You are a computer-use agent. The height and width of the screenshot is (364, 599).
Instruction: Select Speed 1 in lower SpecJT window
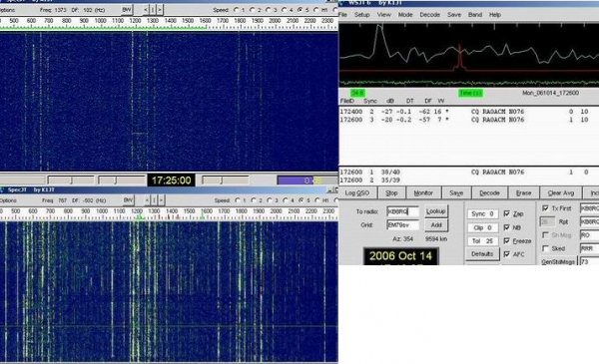238,199
